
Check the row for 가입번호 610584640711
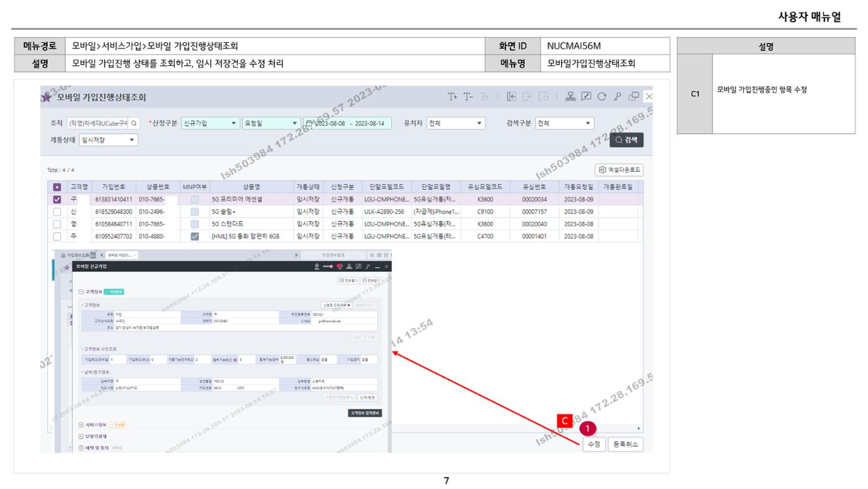coord(57,224)
